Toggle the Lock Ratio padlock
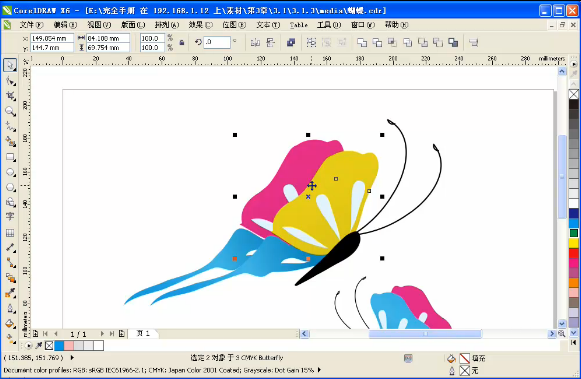 182,43
